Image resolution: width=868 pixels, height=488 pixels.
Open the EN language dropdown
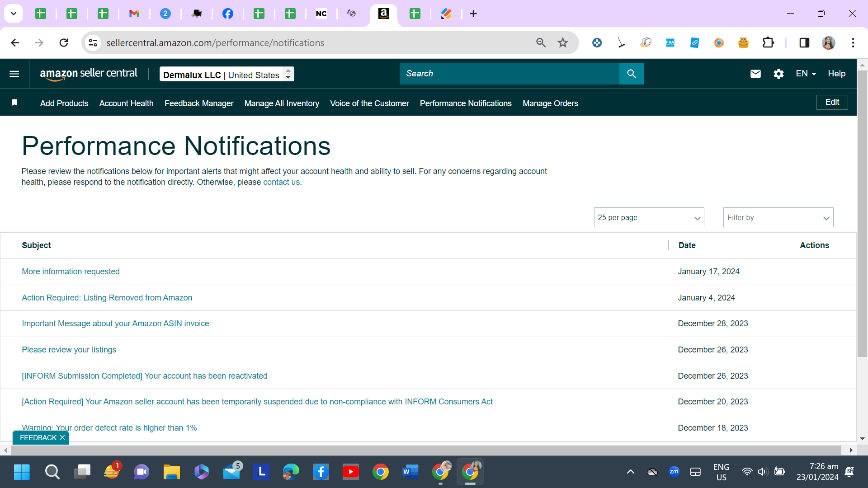806,74
